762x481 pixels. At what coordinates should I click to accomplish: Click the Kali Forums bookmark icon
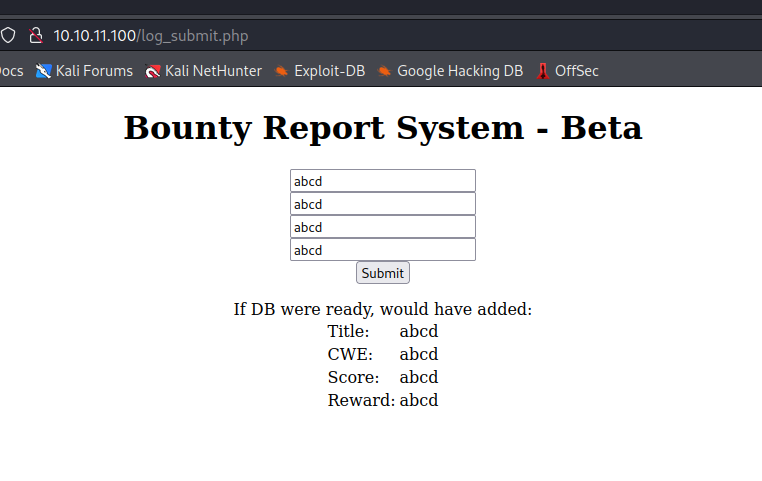click(43, 71)
